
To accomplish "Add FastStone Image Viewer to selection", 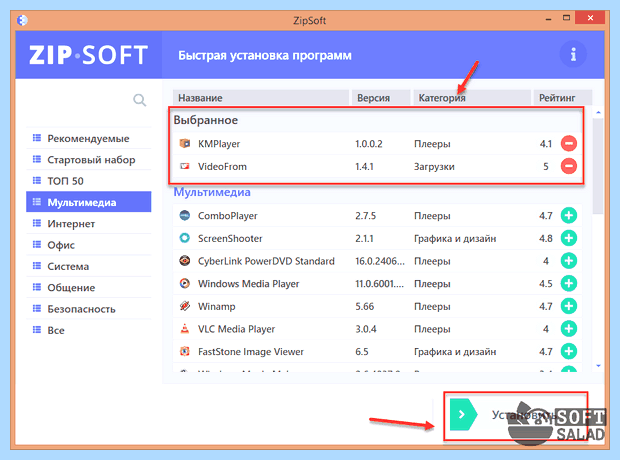I will [x=569, y=351].
